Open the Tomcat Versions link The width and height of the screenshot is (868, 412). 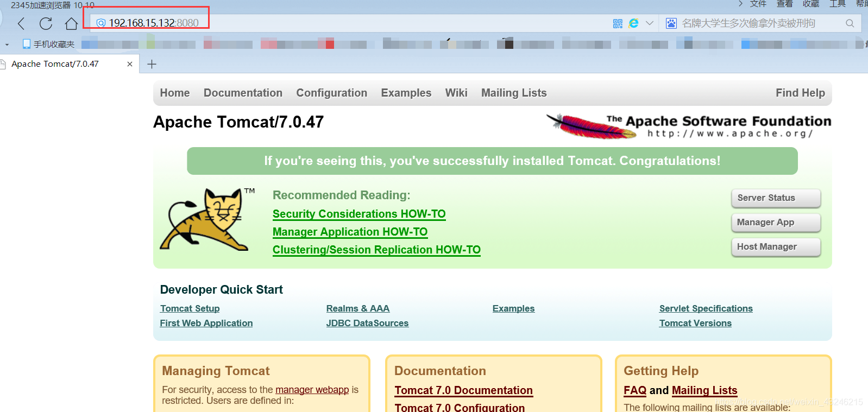pos(695,323)
